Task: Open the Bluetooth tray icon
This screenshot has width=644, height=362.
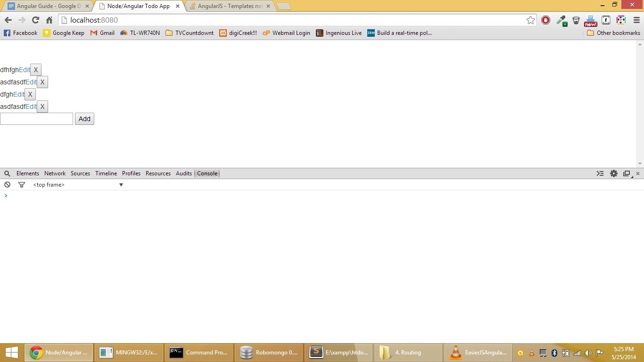Action: [x=554, y=353]
